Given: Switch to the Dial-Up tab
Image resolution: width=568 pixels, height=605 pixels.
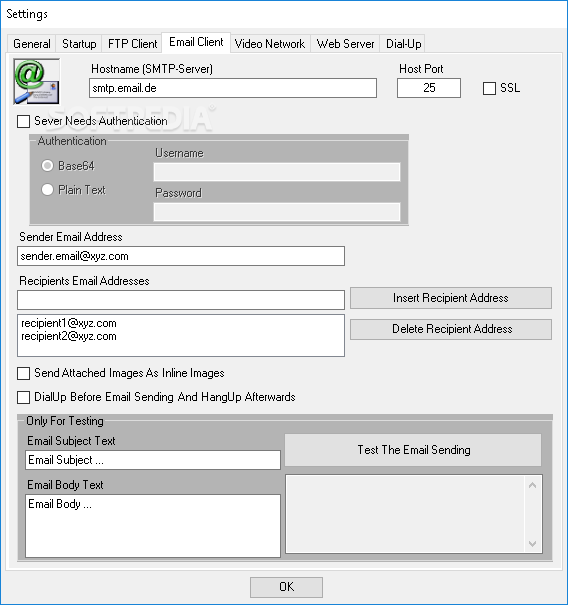Looking at the screenshot, I should pyautogui.click(x=403, y=44).
